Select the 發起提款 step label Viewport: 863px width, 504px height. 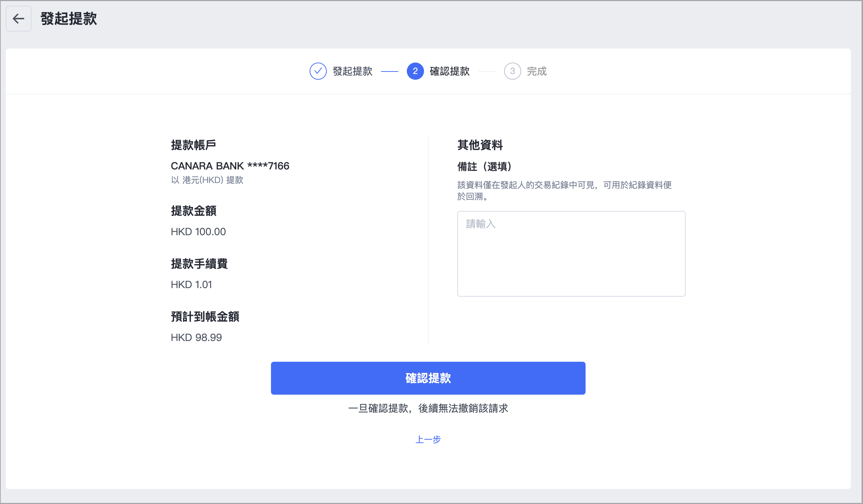[352, 71]
